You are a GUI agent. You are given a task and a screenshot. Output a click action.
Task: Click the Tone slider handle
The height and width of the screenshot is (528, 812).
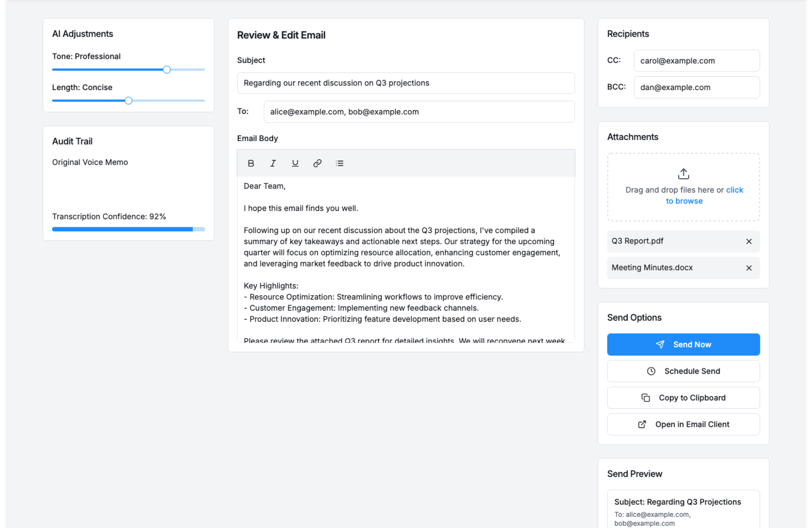(x=167, y=70)
